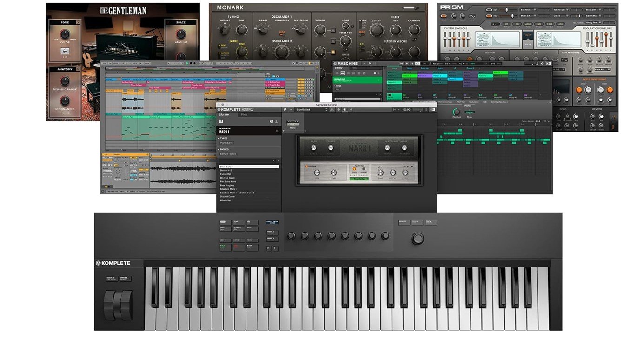Switch to the Files tab in Maschine

354,68
